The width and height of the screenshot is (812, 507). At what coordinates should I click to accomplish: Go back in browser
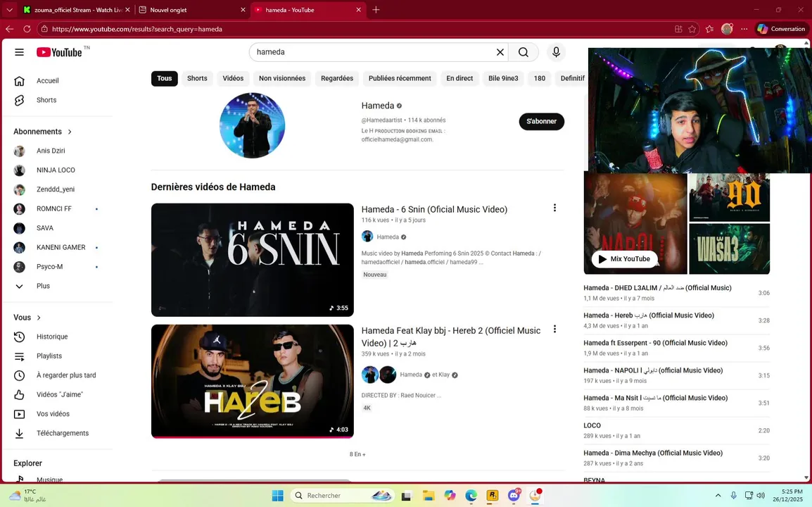point(9,29)
